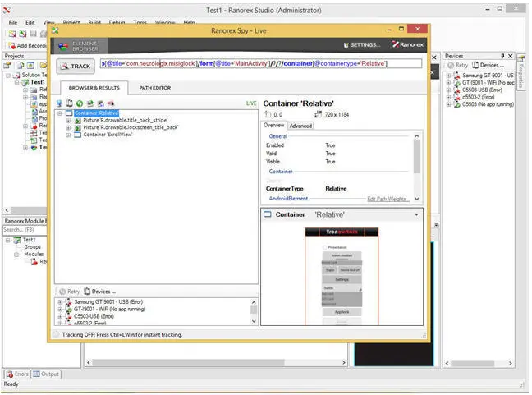Image resolution: width=532 pixels, height=395 pixels.
Task: Click the first toolbar icon under File menu
Action: pos(12,34)
